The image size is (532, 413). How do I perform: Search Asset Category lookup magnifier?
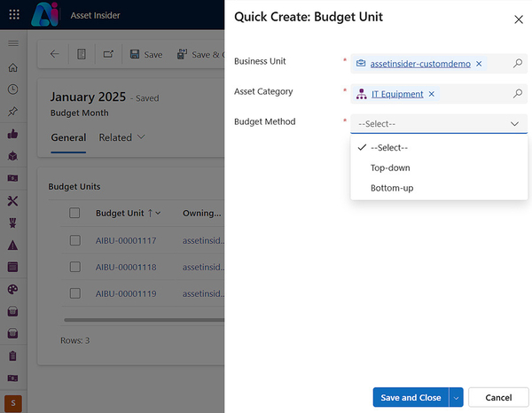pyautogui.click(x=518, y=94)
